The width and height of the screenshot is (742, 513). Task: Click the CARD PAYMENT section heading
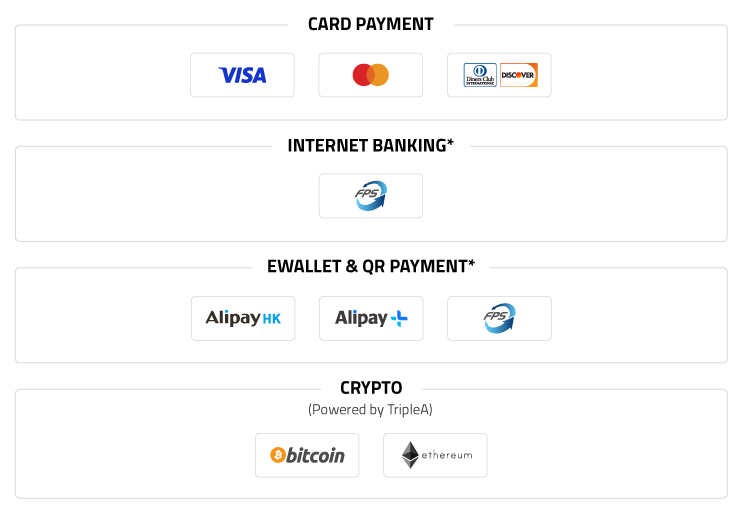[371, 24]
